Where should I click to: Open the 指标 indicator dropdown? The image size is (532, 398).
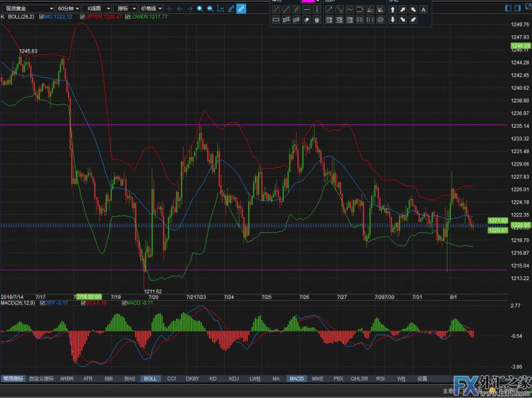(125, 9)
